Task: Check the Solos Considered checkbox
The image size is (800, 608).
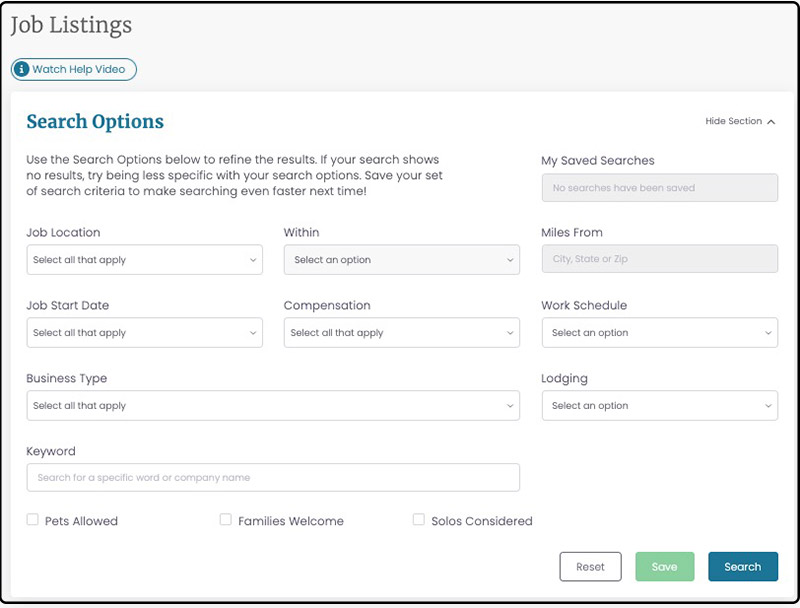Action: tap(417, 520)
